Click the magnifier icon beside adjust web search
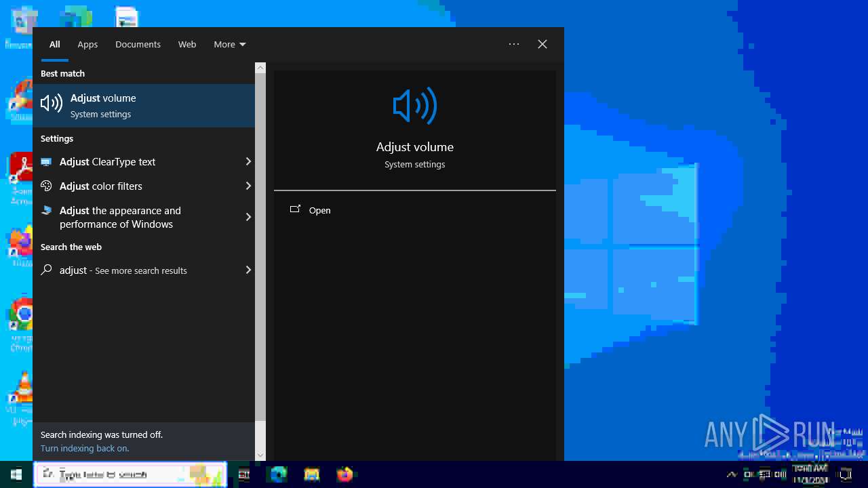The width and height of the screenshot is (868, 488). click(46, 270)
